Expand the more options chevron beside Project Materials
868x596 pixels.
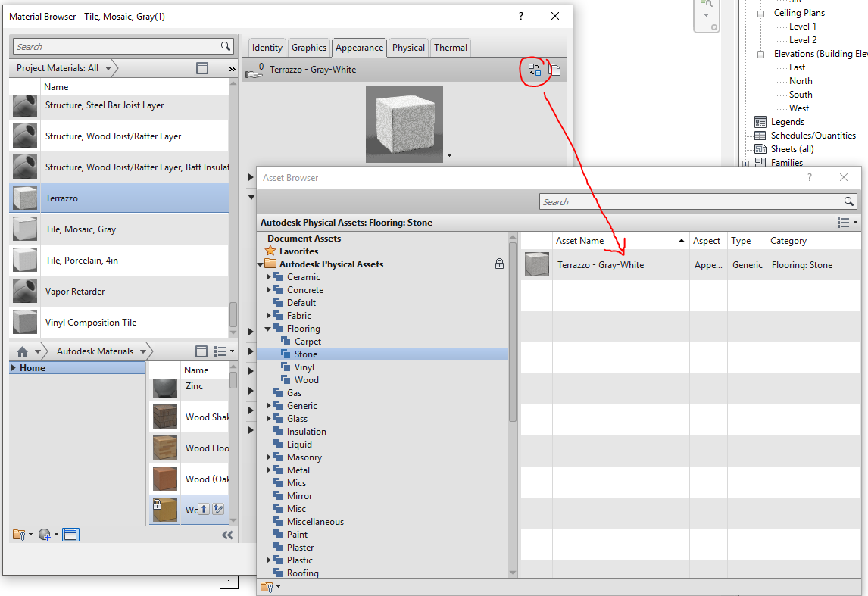[232, 69]
